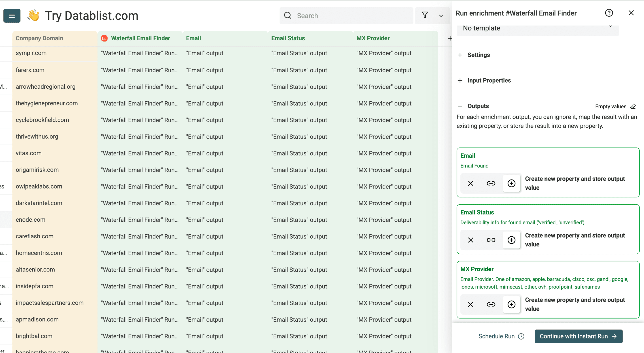The image size is (644, 353).
Task: Select the enode.com cell
Action: pyautogui.click(x=55, y=220)
